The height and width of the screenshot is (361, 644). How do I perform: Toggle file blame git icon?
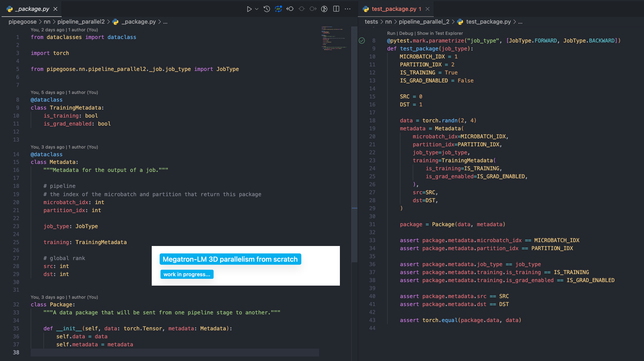tap(324, 9)
